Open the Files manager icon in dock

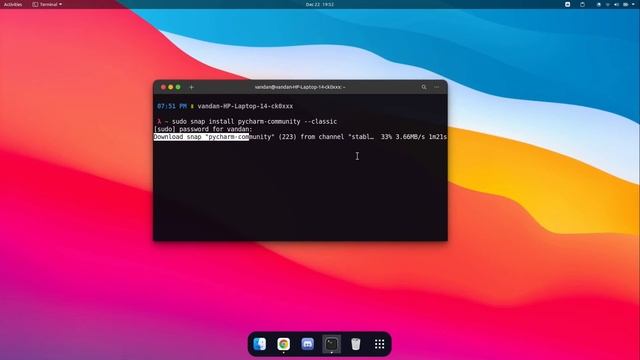coord(260,344)
